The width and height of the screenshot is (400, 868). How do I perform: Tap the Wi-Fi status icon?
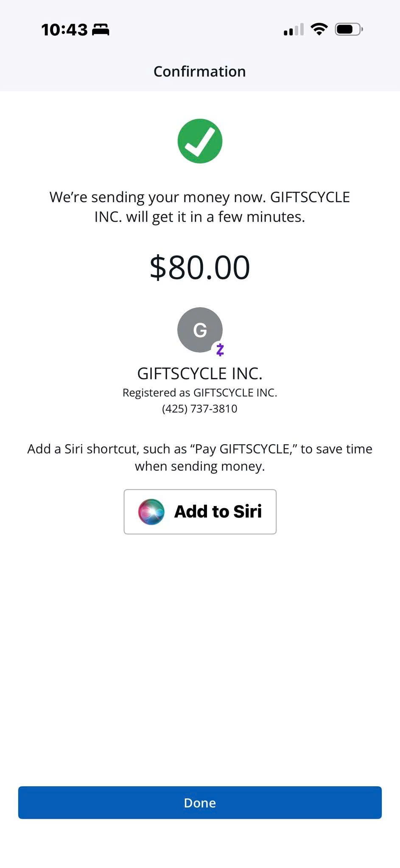coord(319,29)
